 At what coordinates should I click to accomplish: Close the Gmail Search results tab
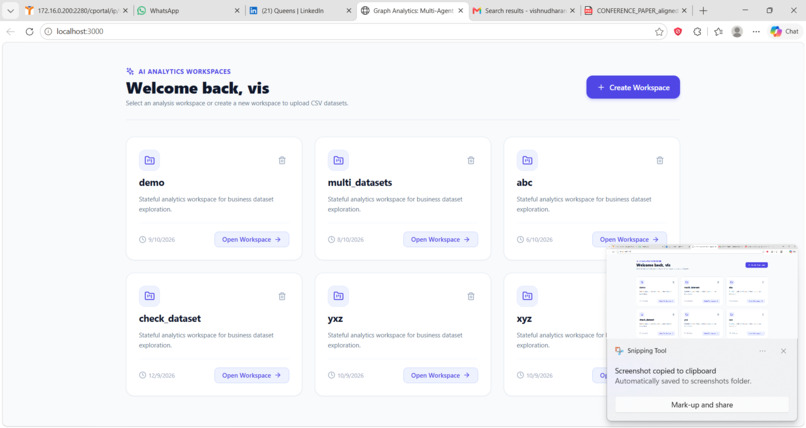tap(573, 10)
